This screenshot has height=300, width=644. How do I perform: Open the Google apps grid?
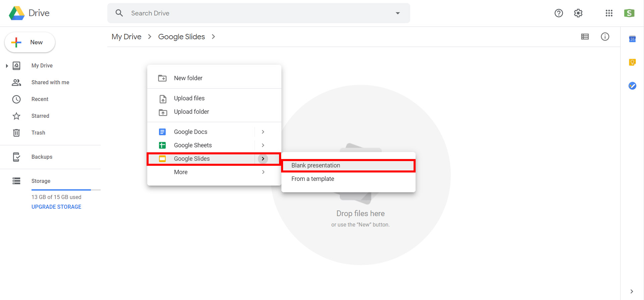pos(609,13)
